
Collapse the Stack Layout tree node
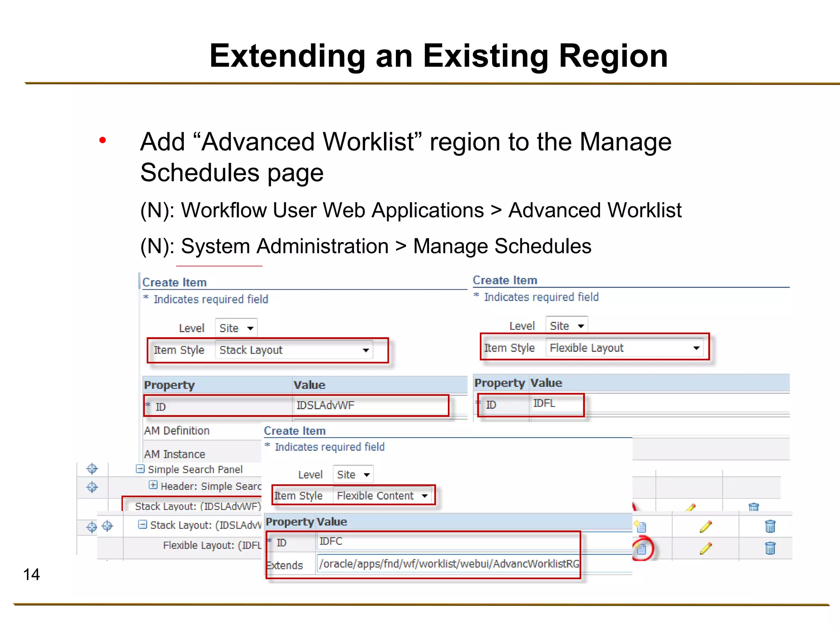(142, 525)
